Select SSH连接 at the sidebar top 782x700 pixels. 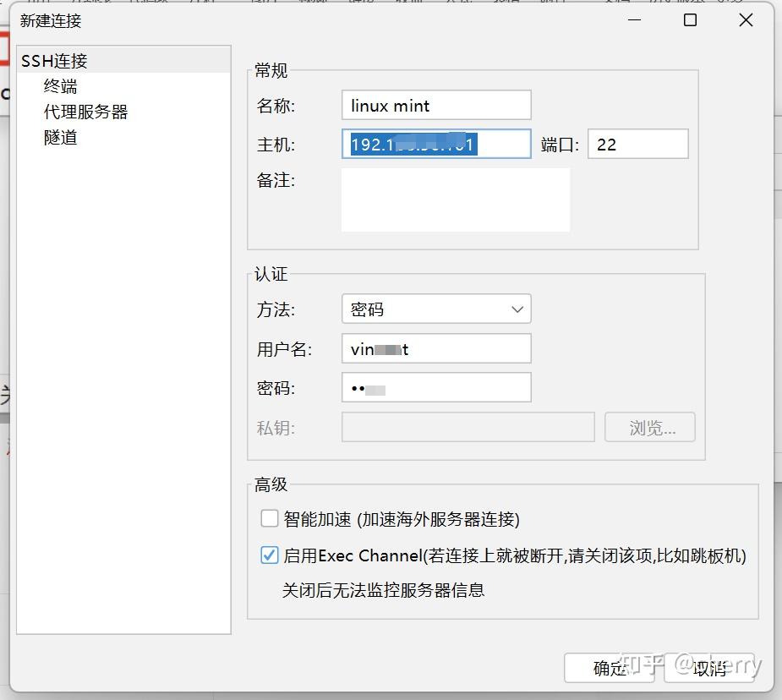52,60
